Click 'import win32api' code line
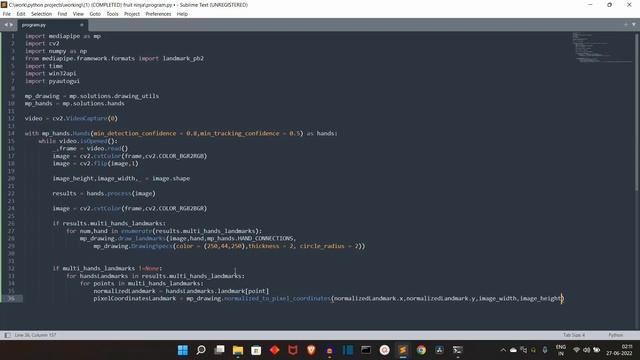The width and height of the screenshot is (640, 360). [51, 73]
